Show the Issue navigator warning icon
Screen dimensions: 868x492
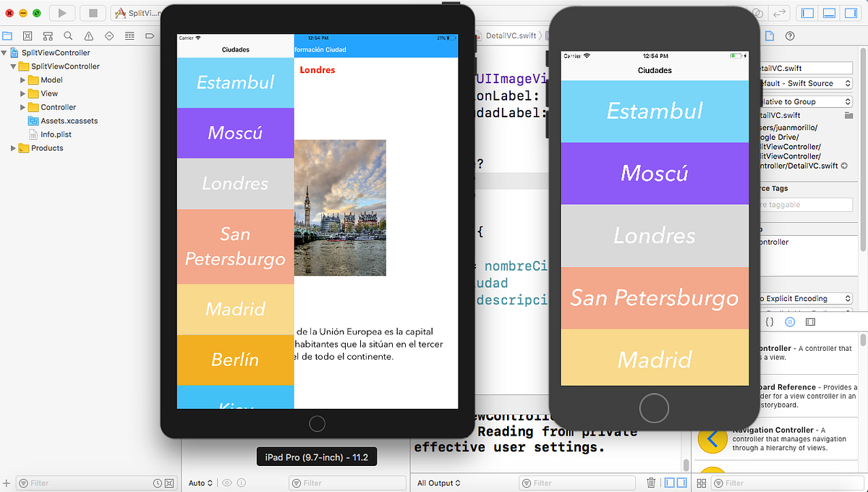88,35
